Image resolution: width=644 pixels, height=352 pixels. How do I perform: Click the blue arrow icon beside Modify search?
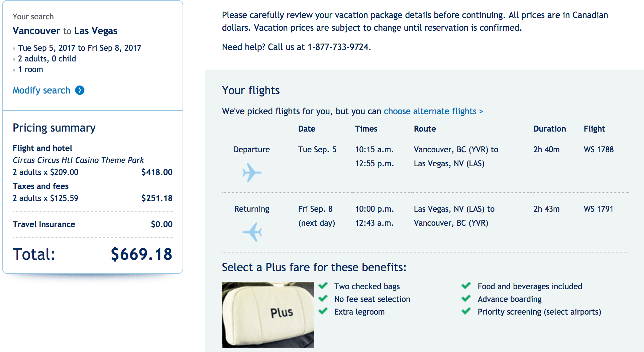pos(80,90)
